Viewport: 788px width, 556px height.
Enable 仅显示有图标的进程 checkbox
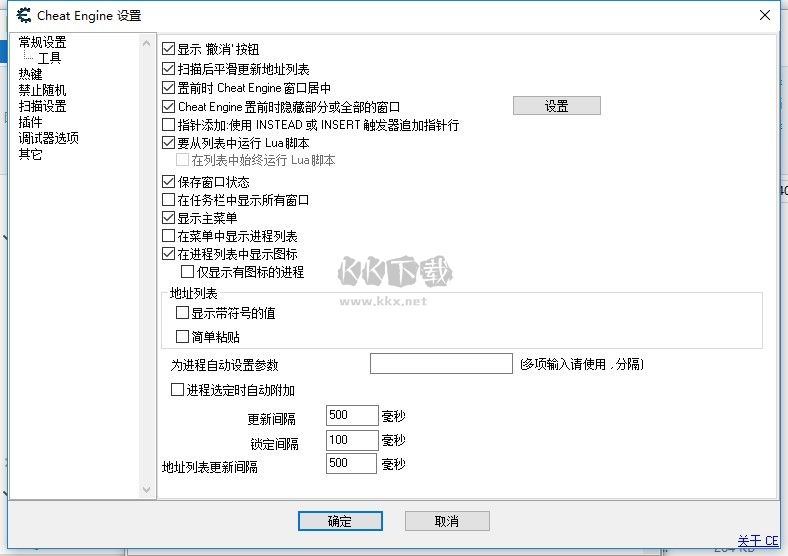(x=187, y=272)
